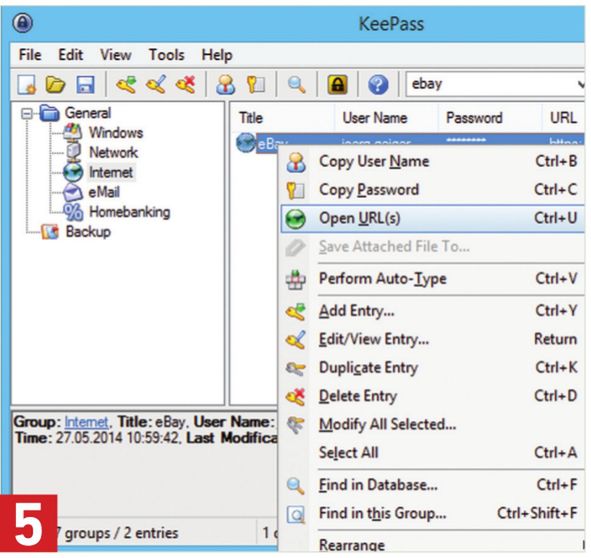Screen dimensions: 591x558
Task: Open a database with the folder icon
Action: coord(55,84)
